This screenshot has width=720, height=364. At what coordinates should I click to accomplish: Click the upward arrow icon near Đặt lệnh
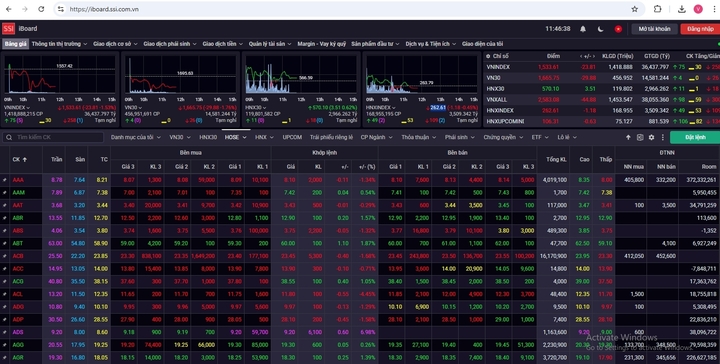tap(628, 137)
